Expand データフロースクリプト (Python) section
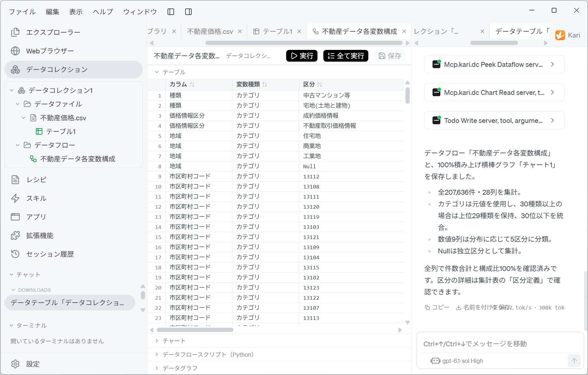588x375 pixels. tap(157, 354)
